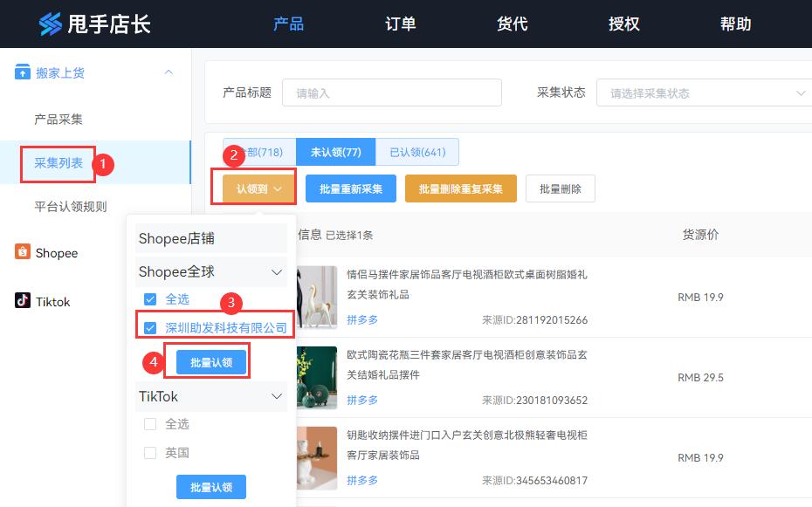Enable the 英国 checkbox under TikTok
The image size is (812, 507).
pyautogui.click(x=149, y=452)
